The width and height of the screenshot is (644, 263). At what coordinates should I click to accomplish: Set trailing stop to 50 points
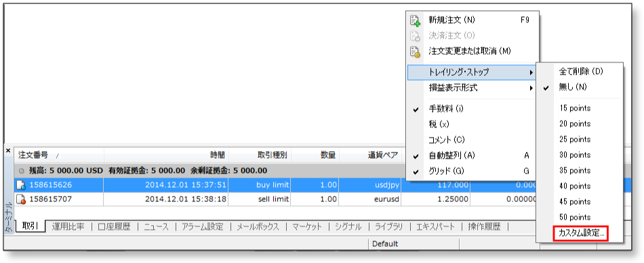[580, 218]
